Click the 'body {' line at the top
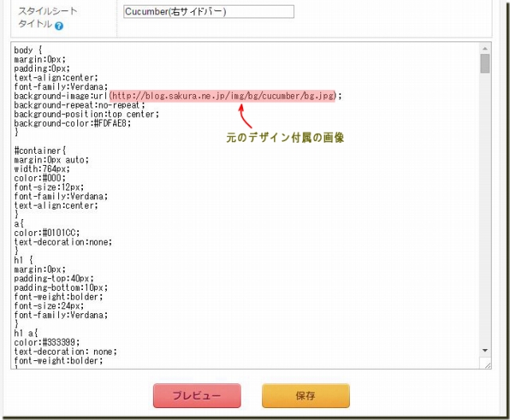Viewport: 510px width, 420px height. [29, 50]
